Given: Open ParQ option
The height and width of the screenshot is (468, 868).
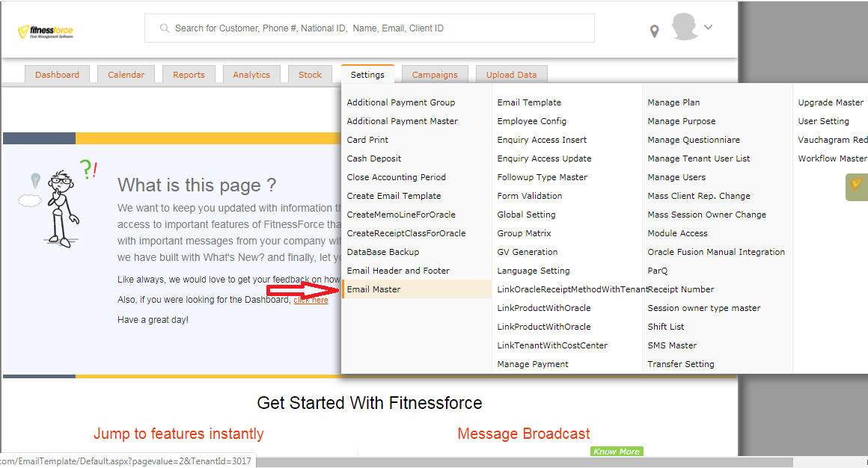Looking at the screenshot, I should 658,271.
